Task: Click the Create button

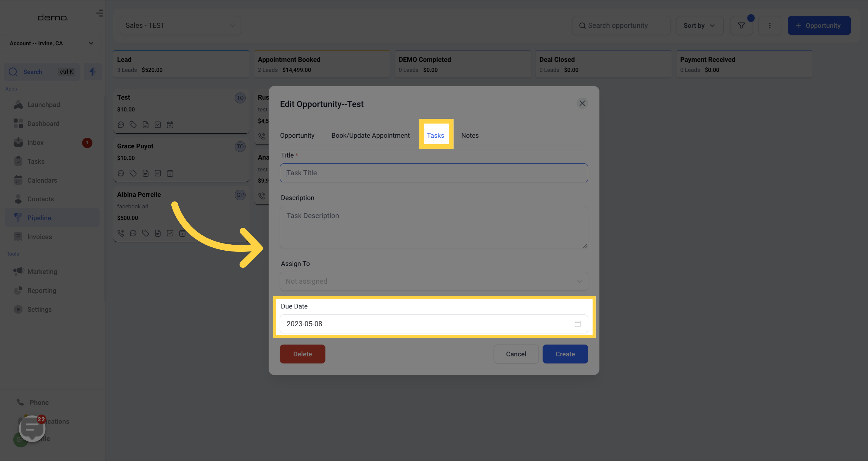Action: point(565,354)
